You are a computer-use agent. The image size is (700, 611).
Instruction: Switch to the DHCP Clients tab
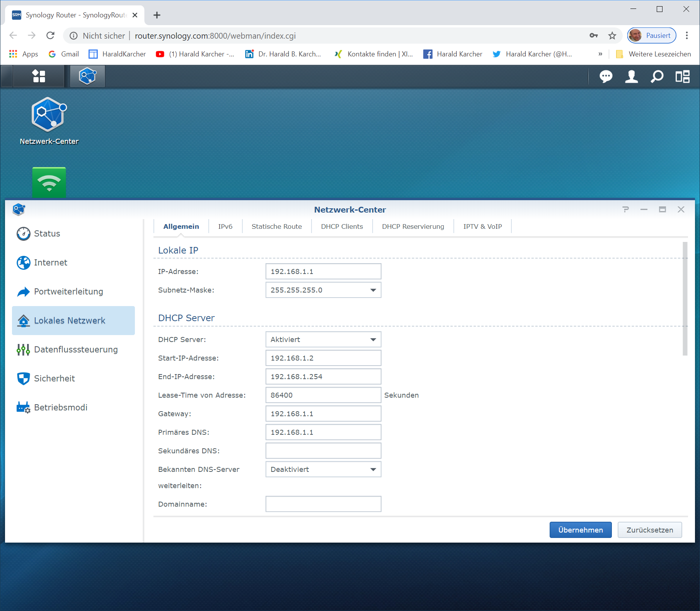[342, 226]
